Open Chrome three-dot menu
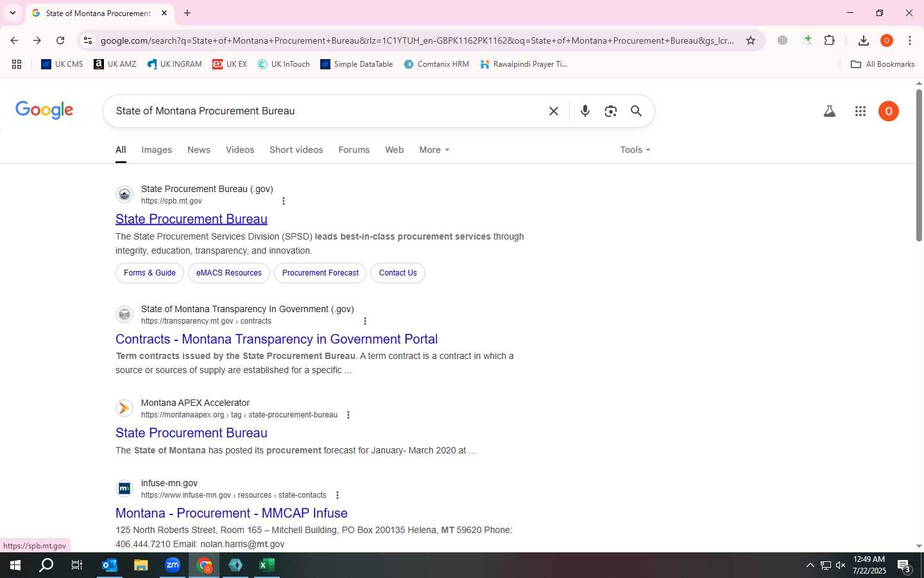Screen dimensions: 924x578 click(910, 40)
